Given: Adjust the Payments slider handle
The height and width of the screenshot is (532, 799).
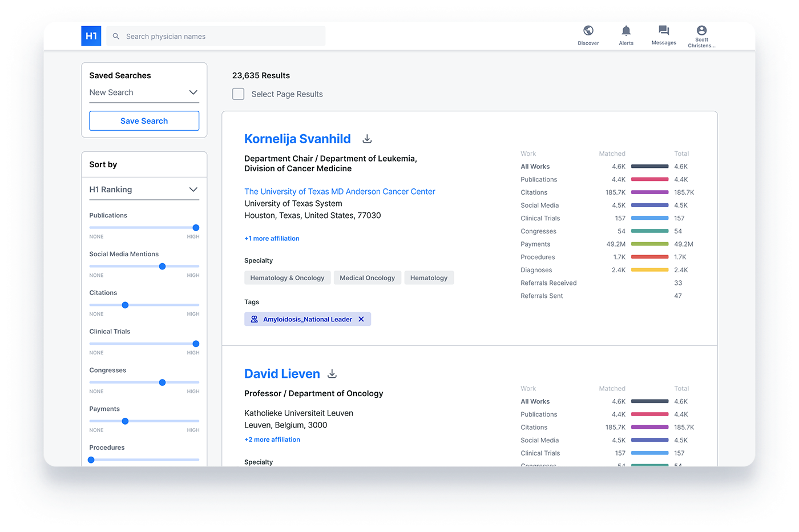Looking at the screenshot, I should [x=125, y=421].
